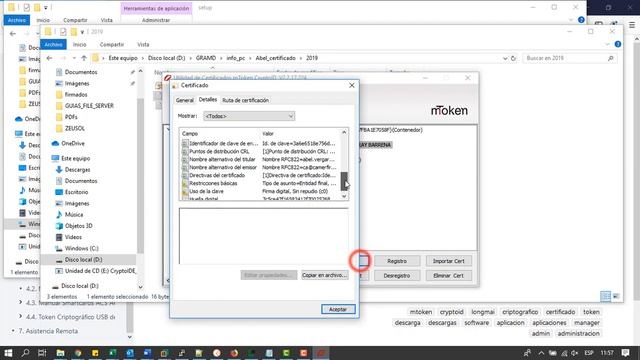This screenshot has width=640, height=360.
Task: Click scroll up arrow of certificate field list
Action: point(344,132)
